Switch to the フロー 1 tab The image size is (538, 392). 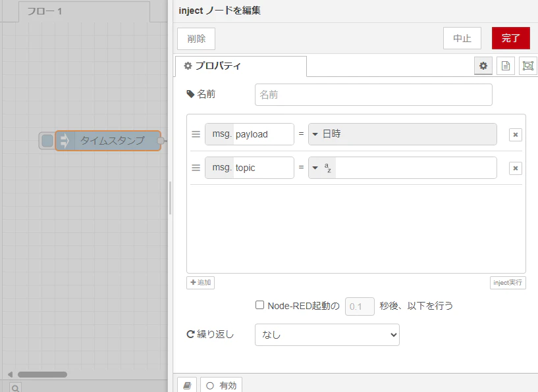pos(84,12)
